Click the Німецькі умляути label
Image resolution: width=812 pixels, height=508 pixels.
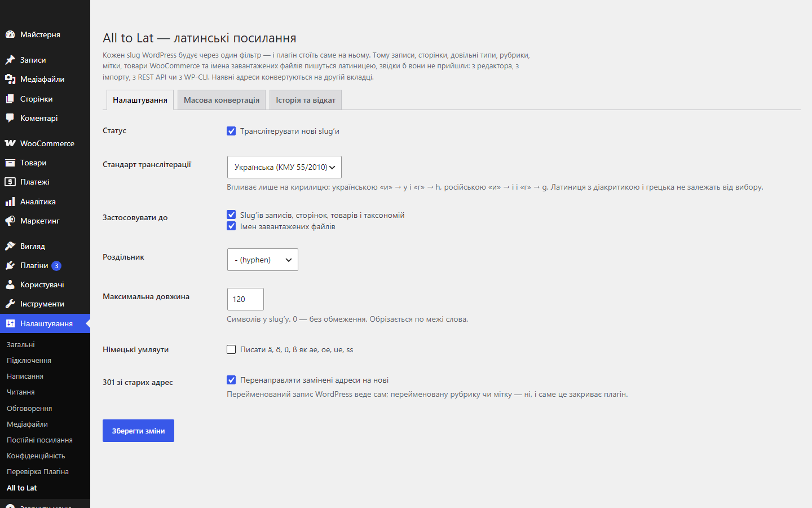[136, 349]
